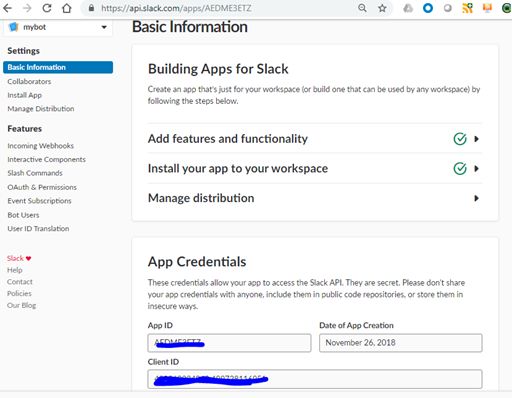
Task: Open the Policies link
Action: pyautogui.click(x=19, y=293)
